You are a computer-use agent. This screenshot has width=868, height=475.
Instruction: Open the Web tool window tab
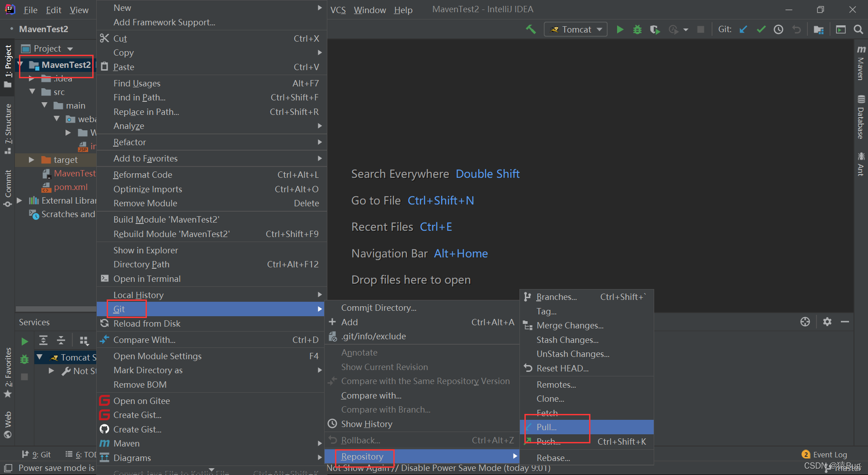click(x=8, y=424)
